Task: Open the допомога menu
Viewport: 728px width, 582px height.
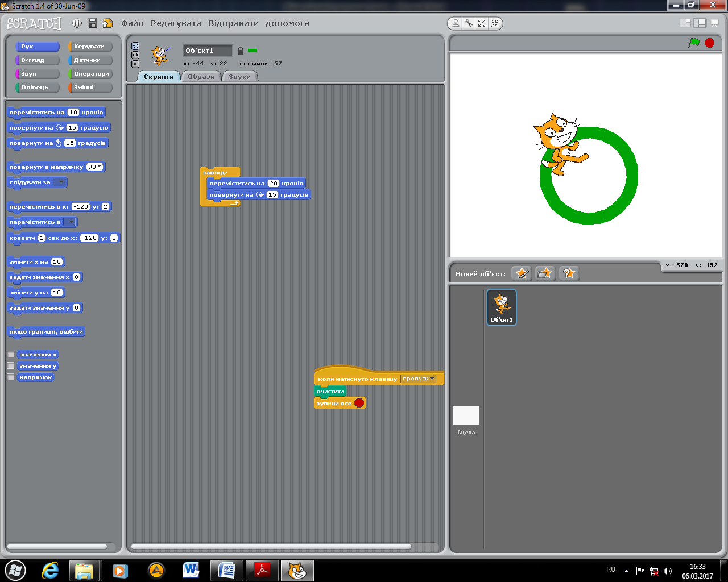Action: [287, 23]
